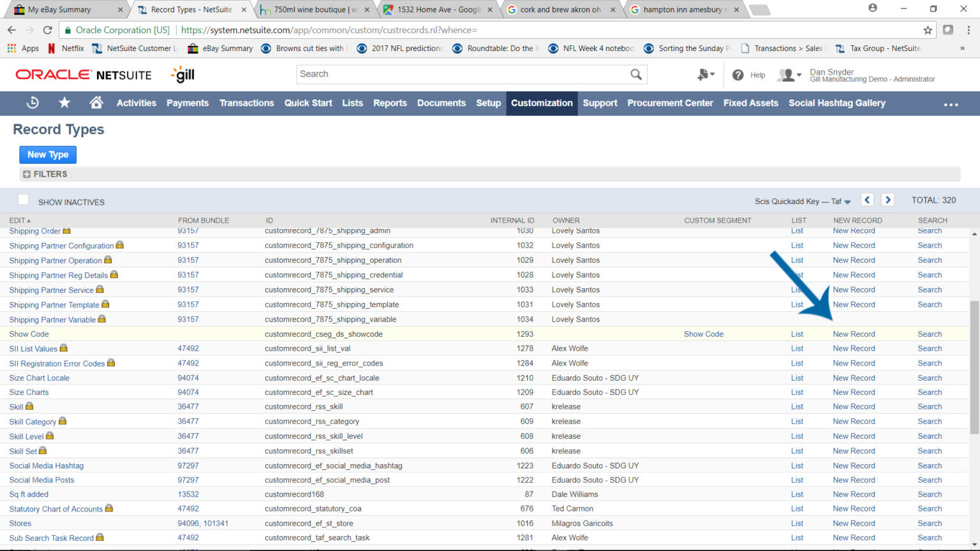
Task: Bookmark page via address bar star
Action: coord(928,29)
